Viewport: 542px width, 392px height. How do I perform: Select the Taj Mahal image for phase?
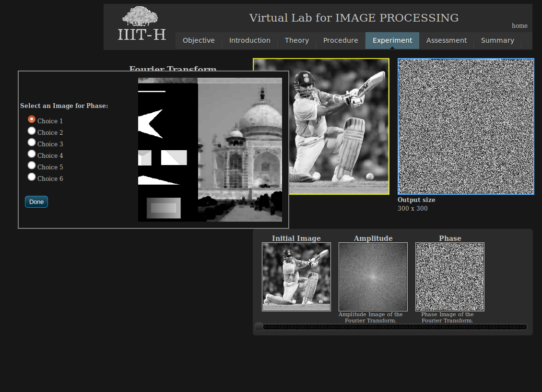coord(240,149)
